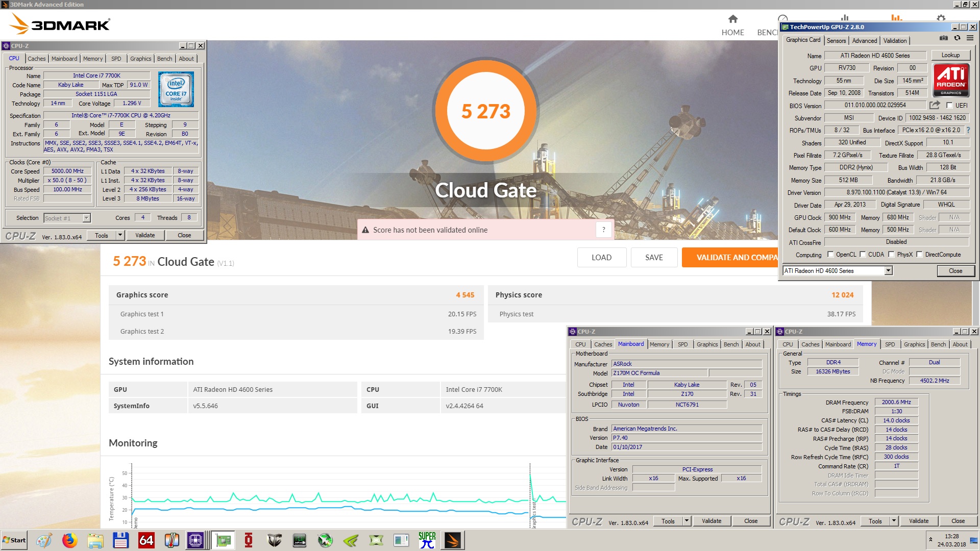This screenshot has width=980, height=551.
Task: Toggle the DirectCompute checkbox
Action: coord(919,255)
